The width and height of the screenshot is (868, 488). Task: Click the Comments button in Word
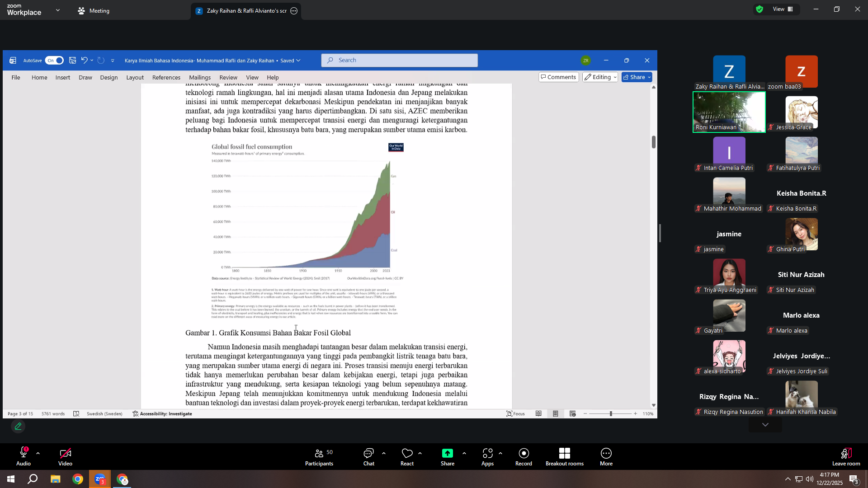pyautogui.click(x=559, y=77)
